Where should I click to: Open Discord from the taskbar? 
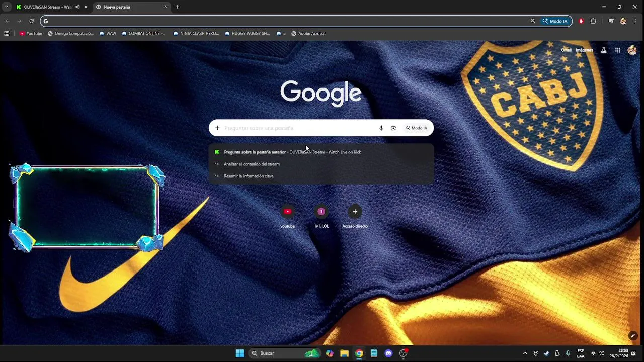[388, 353]
